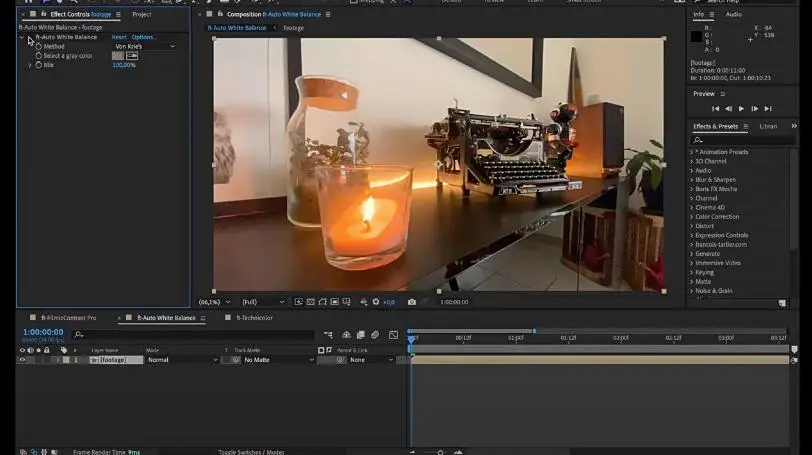Play the preview
This screenshot has height=455, width=812.
pyautogui.click(x=741, y=108)
